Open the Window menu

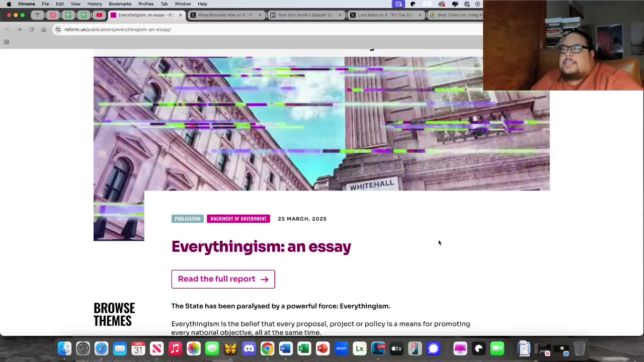coord(183,4)
